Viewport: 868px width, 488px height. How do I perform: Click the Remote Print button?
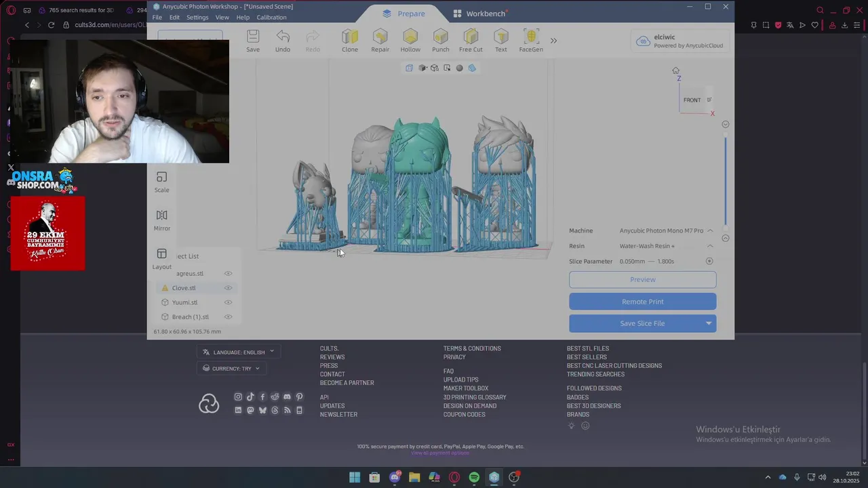642,302
